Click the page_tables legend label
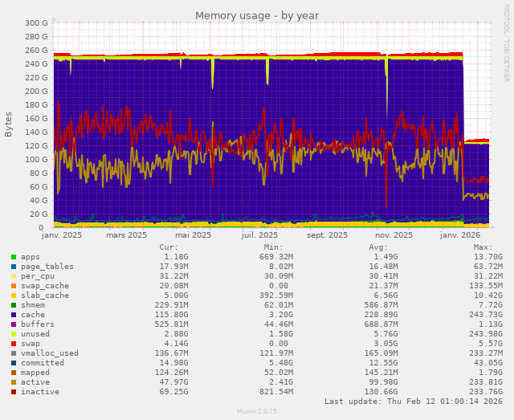The height and width of the screenshot is (420, 514). click(x=47, y=267)
